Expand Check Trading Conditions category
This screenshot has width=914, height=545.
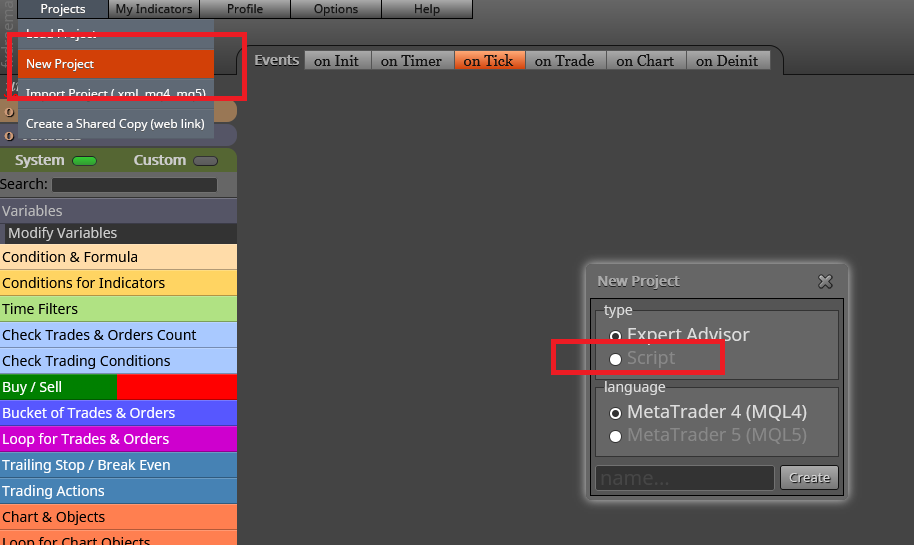(x=118, y=361)
